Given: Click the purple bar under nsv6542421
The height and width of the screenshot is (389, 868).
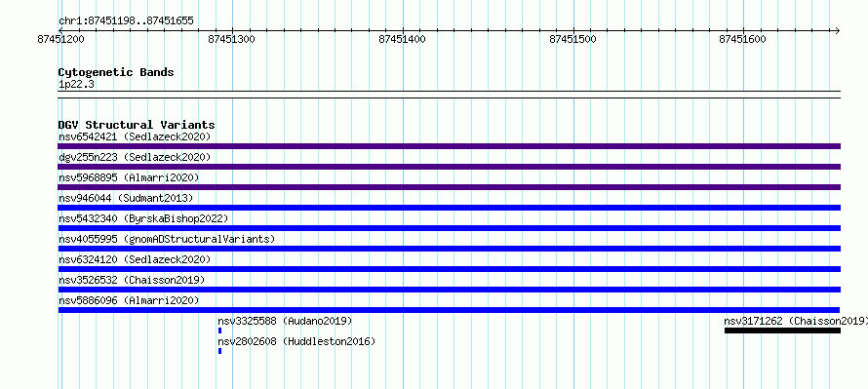Looking at the screenshot, I should [x=449, y=146].
